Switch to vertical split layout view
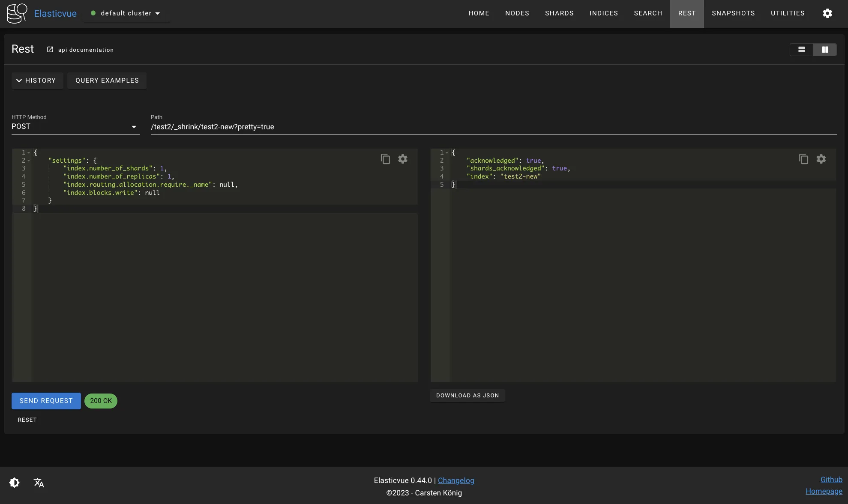Viewport: 848px width, 504px height. [x=824, y=50]
